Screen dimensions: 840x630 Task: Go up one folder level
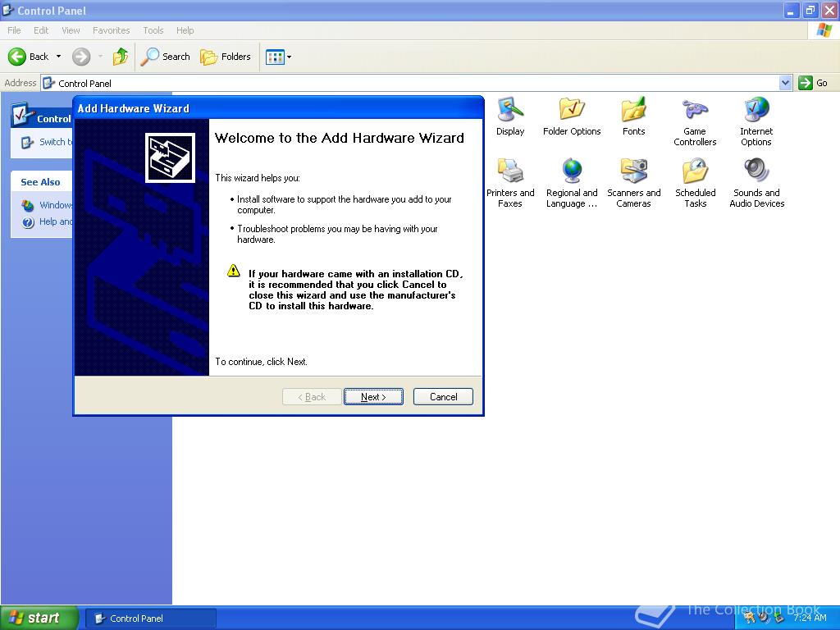pyautogui.click(x=121, y=57)
